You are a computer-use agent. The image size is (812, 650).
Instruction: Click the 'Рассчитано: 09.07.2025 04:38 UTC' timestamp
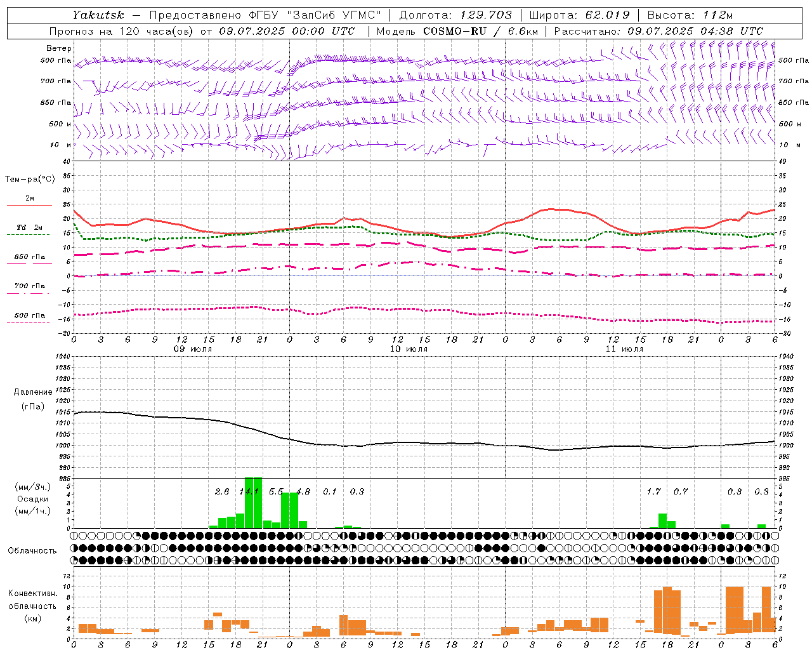pyautogui.click(x=658, y=31)
